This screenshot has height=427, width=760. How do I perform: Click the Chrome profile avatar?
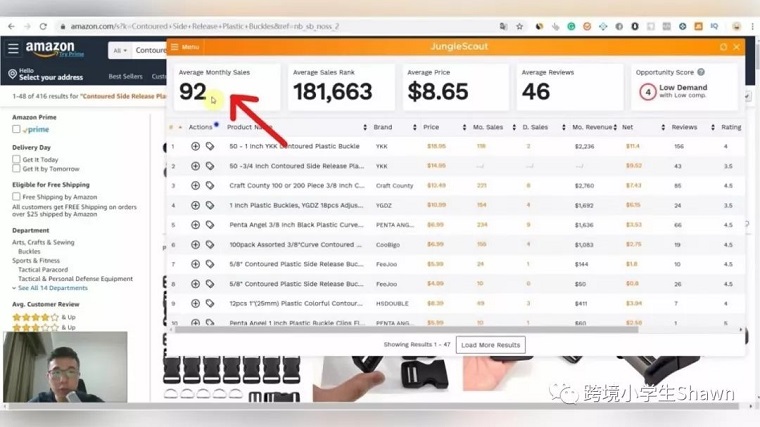[x=736, y=26]
